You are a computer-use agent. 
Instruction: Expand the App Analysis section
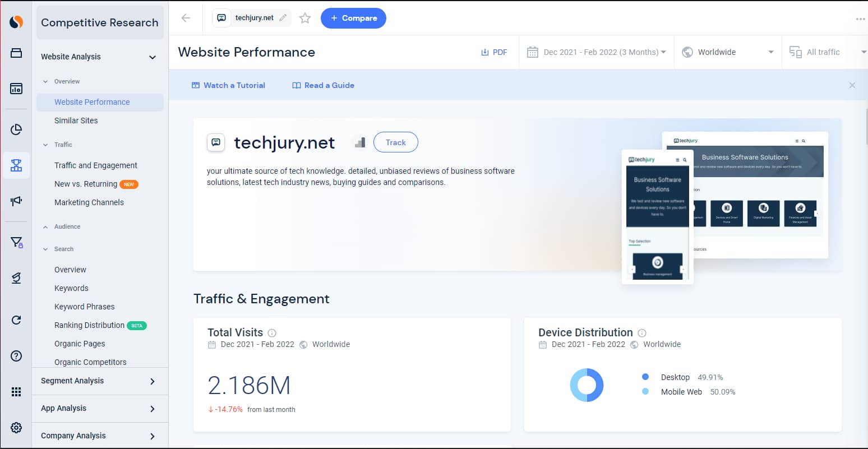99,409
